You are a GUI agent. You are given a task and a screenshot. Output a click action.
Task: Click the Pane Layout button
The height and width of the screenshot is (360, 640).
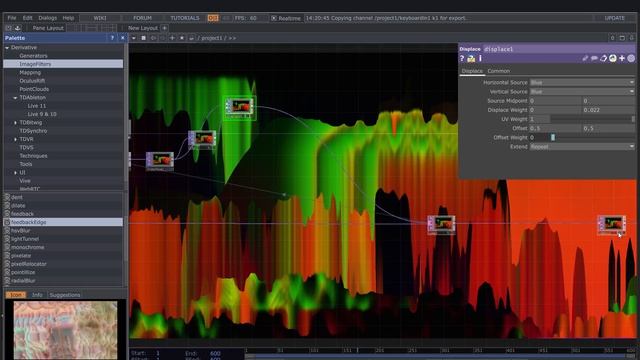[48, 28]
